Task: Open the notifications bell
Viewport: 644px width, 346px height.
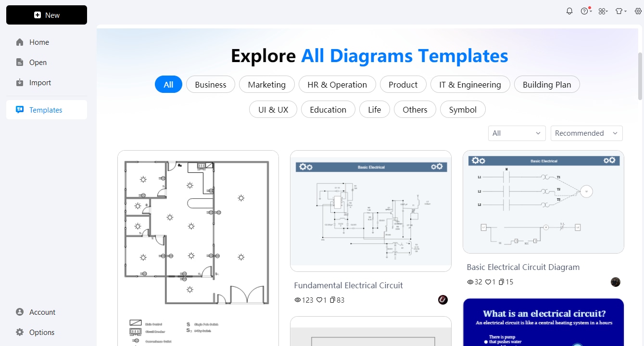Action: point(569,11)
